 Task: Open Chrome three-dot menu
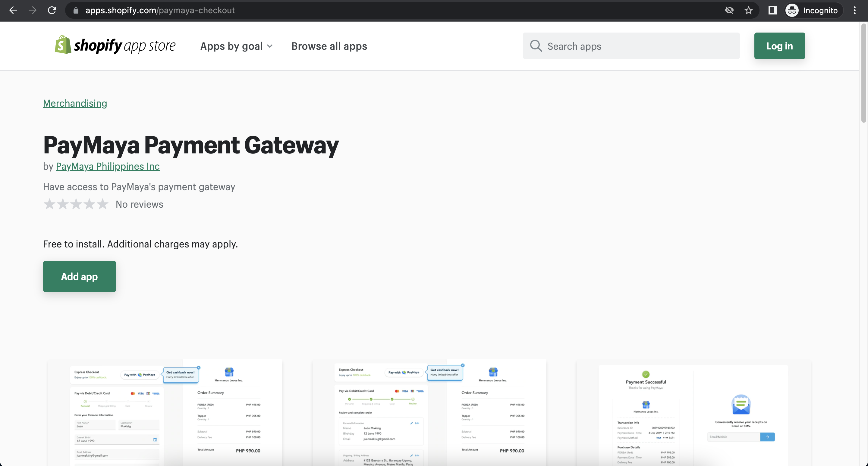click(854, 10)
